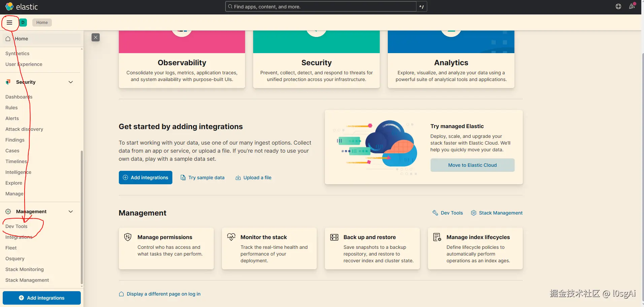Close the docked navigation panel
The image size is (644, 307).
pyautogui.click(x=96, y=37)
